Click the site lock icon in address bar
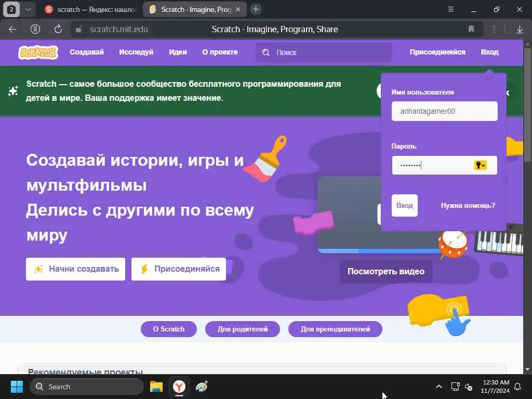The image size is (532, 399). click(79, 30)
